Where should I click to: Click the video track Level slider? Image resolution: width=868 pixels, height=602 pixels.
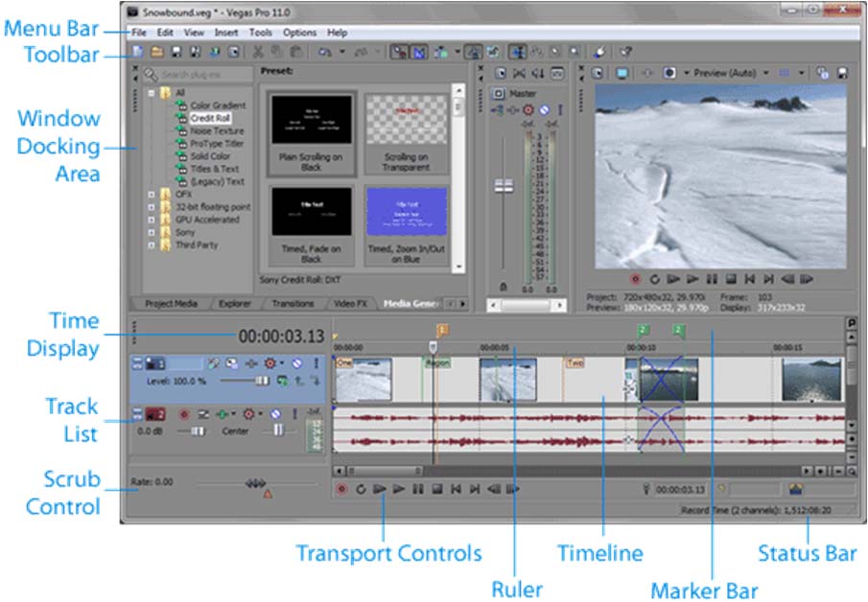pos(245,381)
